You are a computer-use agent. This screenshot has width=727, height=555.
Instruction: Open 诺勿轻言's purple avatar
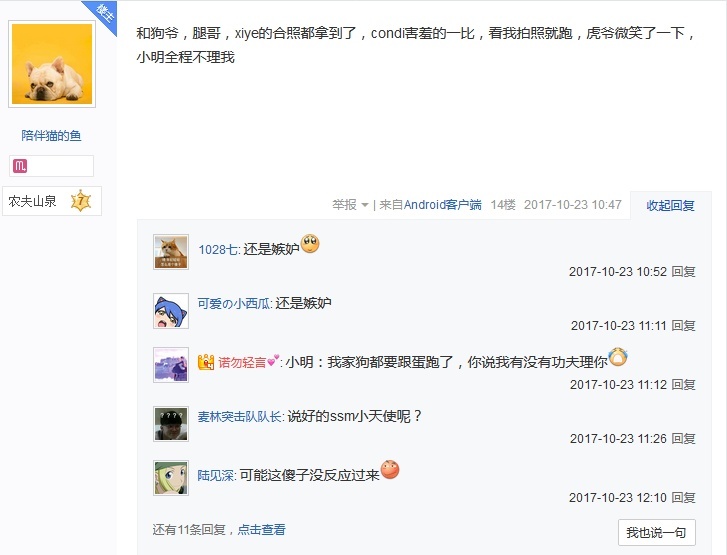(x=171, y=365)
